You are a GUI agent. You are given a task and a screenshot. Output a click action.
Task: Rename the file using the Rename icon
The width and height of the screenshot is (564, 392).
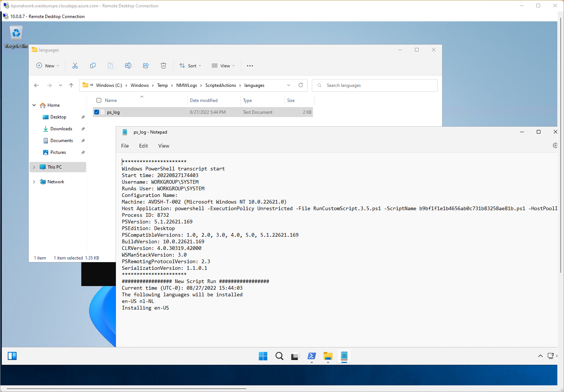point(128,66)
